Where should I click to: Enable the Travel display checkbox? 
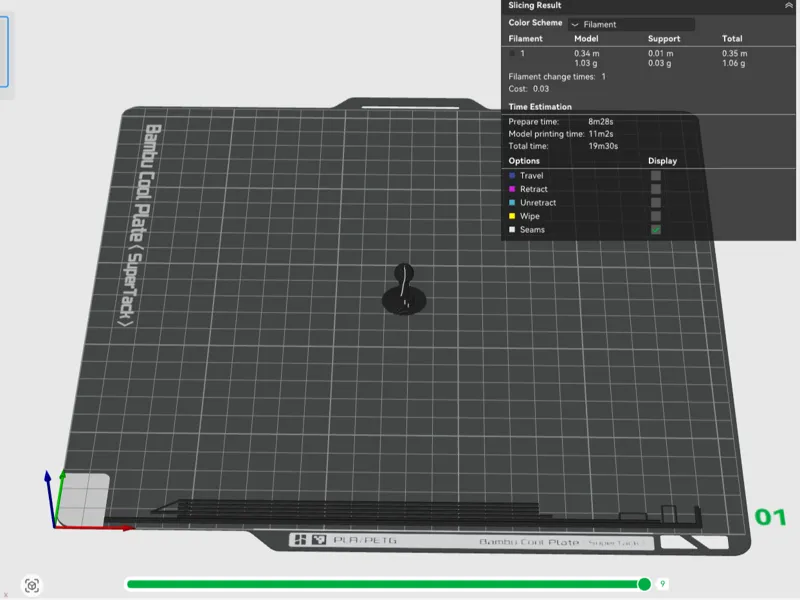(x=656, y=176)
